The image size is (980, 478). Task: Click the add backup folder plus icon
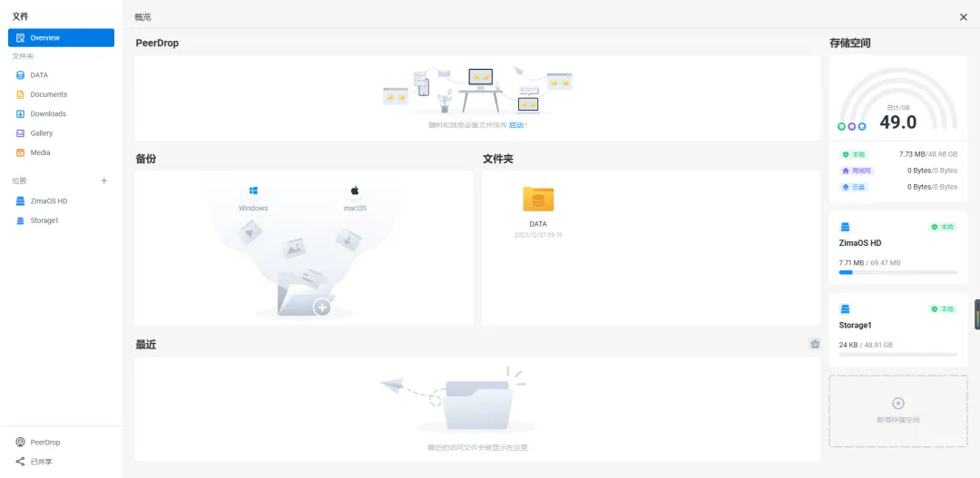pos(321,307)
